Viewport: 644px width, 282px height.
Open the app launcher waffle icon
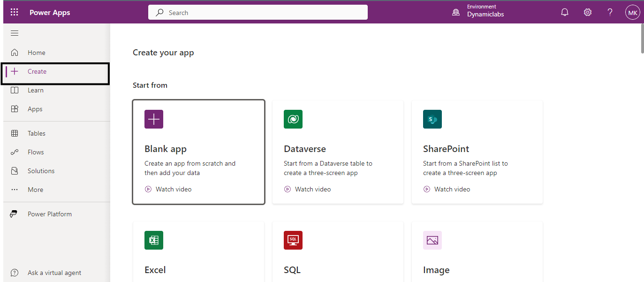[15, 13]
